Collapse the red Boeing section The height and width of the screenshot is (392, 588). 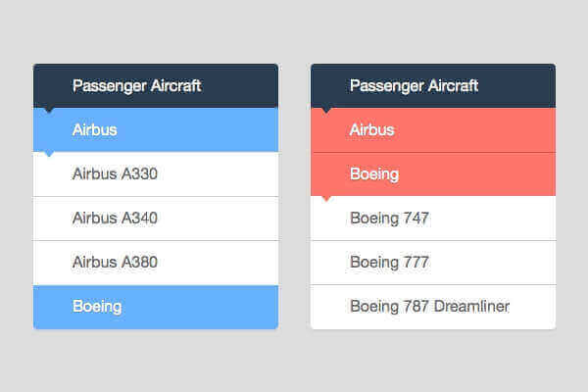pyautogui.click(x=432, y=174)
